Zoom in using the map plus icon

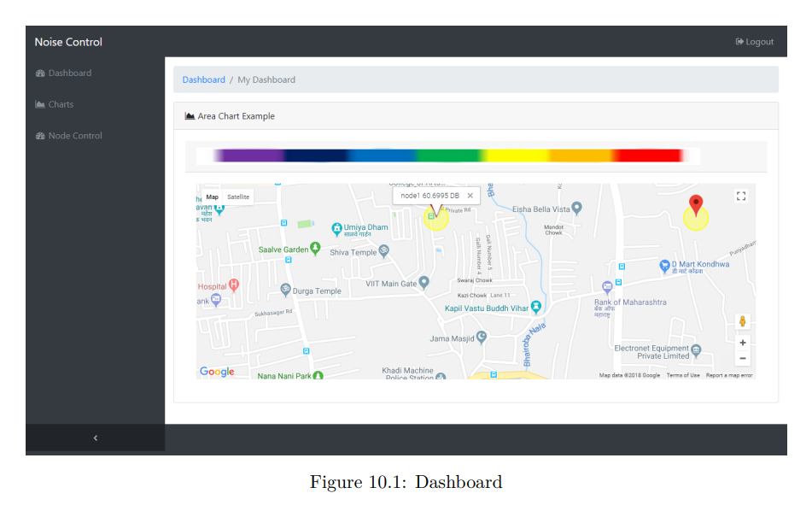(742, 342)
